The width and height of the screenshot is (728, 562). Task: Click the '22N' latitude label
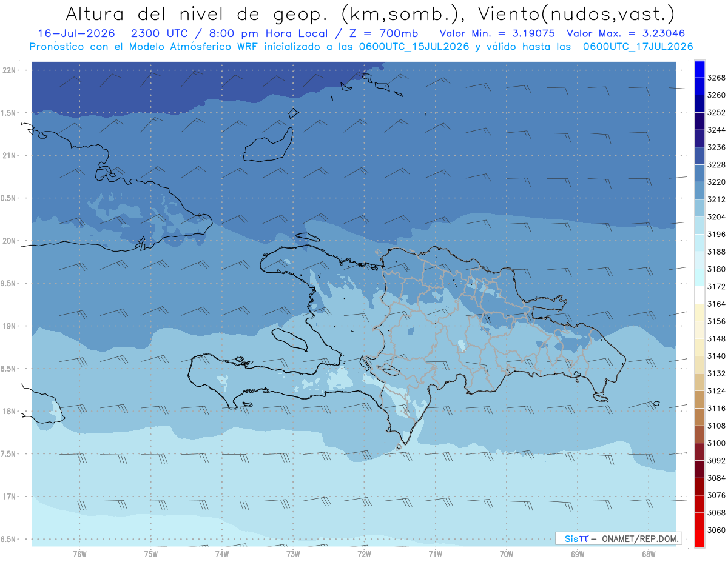pyautogui.click(x=10, y=70)
